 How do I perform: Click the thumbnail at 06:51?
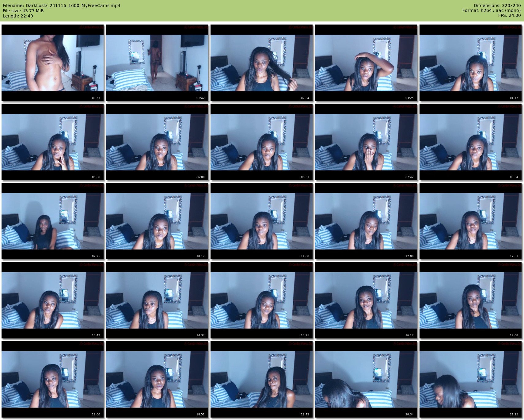261,142
